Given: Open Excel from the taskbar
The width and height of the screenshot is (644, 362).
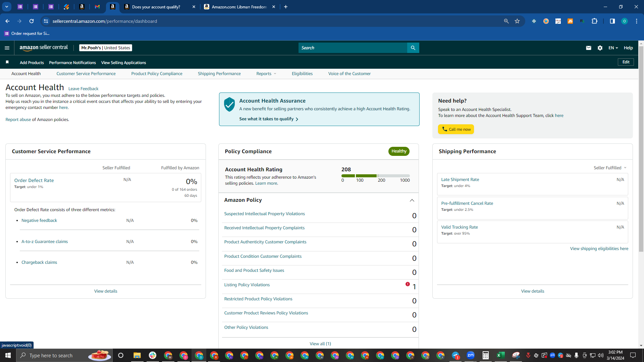Looking at the screenshot, I should click(x=501, y=355).
